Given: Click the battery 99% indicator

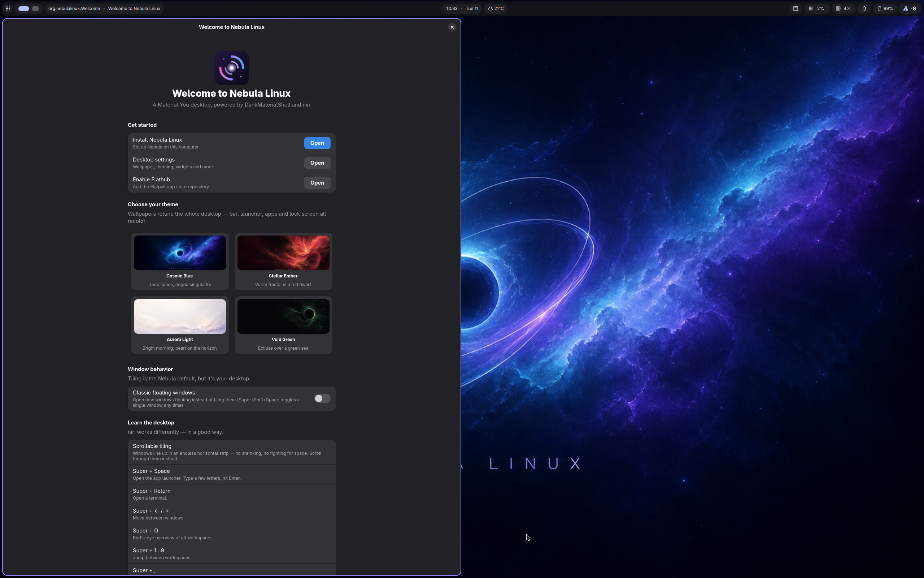Looking at the screenshot, I should [x=885, y=8].
